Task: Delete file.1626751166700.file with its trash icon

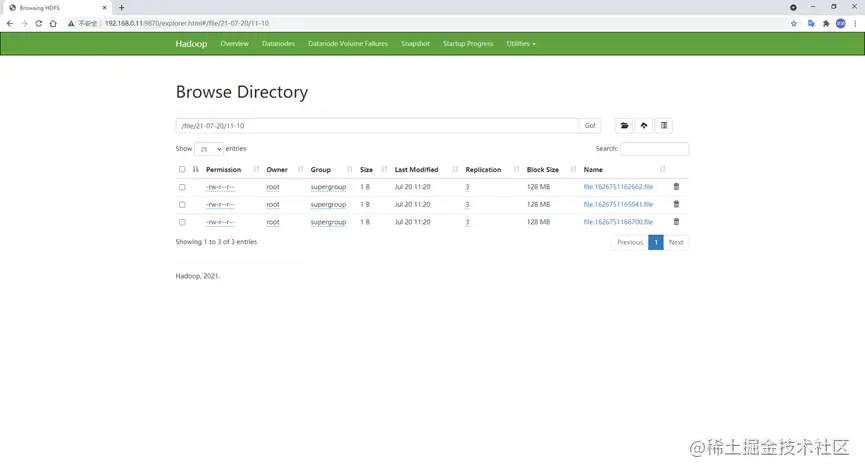Action: pos(676,222)
